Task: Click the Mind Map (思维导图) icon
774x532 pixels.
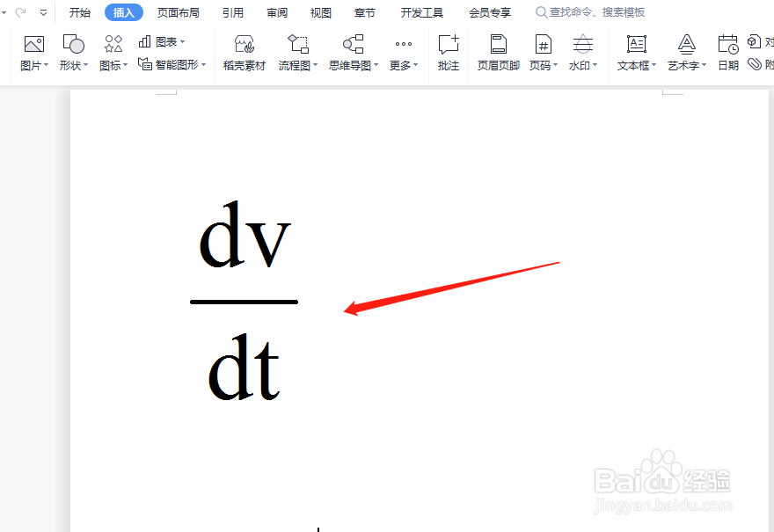Action: [354, 44]
